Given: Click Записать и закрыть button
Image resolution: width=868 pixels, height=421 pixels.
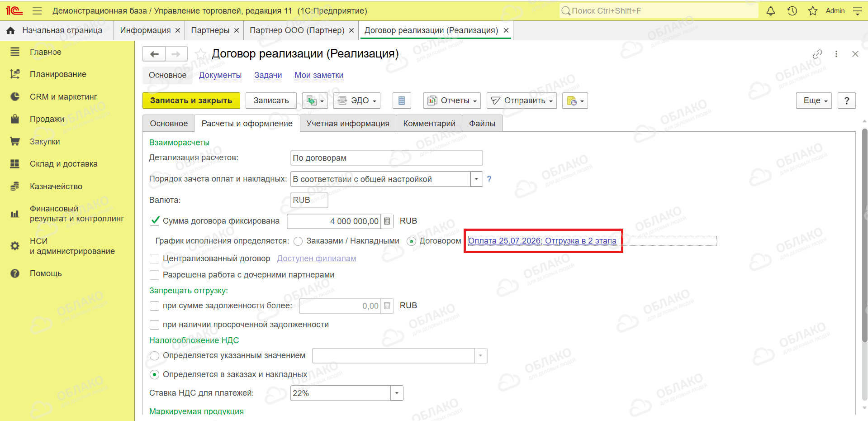Looking at the screenshot, I should pyautogui.click(x=191, y=100).
